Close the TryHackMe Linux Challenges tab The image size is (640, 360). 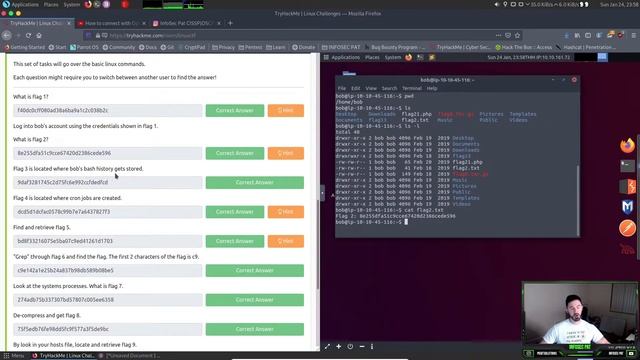point(69,23)
